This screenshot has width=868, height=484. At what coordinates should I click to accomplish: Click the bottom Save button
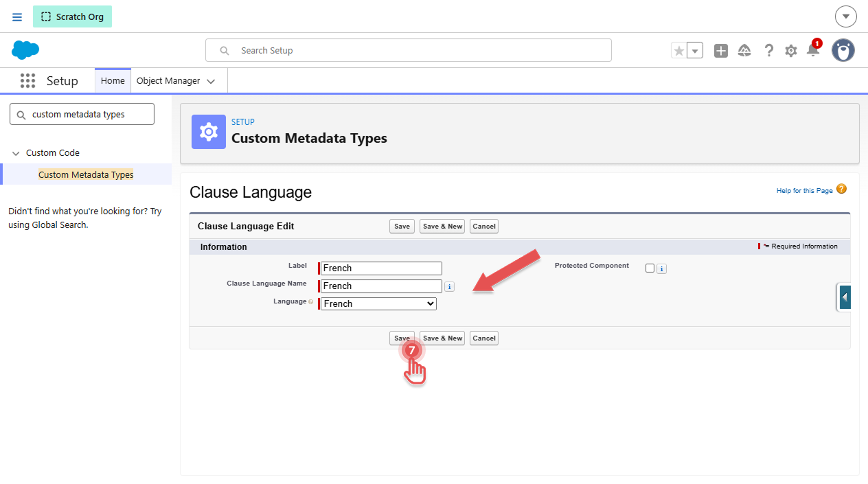pyautogui.click(x=402, y=338)
